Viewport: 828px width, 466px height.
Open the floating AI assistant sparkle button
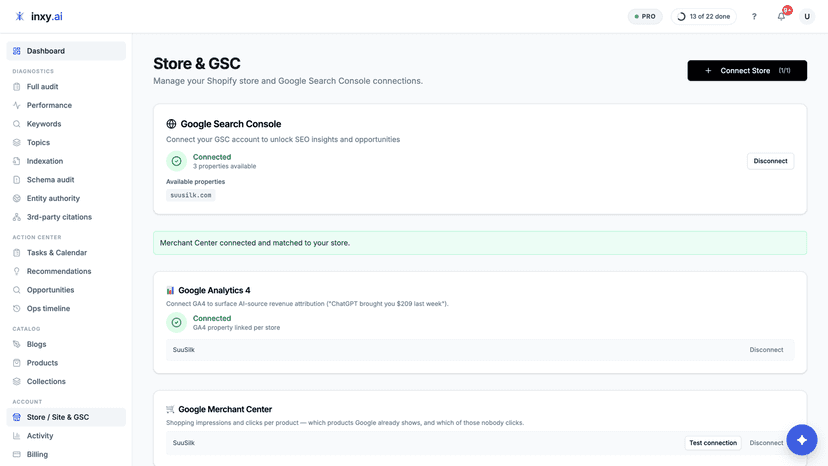[x=802, y=440]
